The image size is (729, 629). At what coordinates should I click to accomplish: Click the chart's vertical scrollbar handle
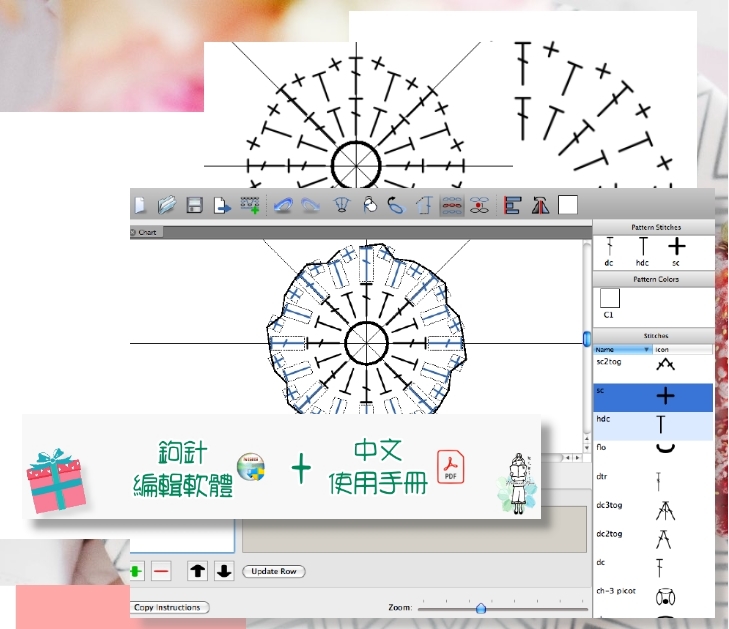[x=587, y=339]
